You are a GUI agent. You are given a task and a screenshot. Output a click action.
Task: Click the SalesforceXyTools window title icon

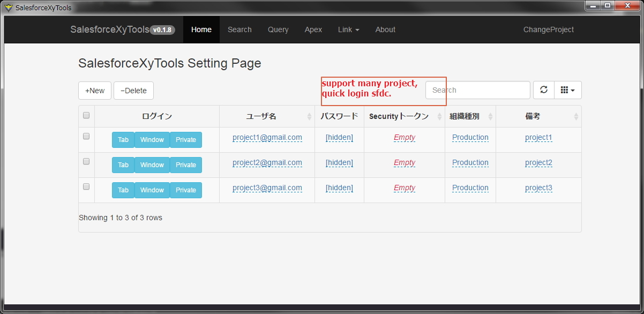8,8
